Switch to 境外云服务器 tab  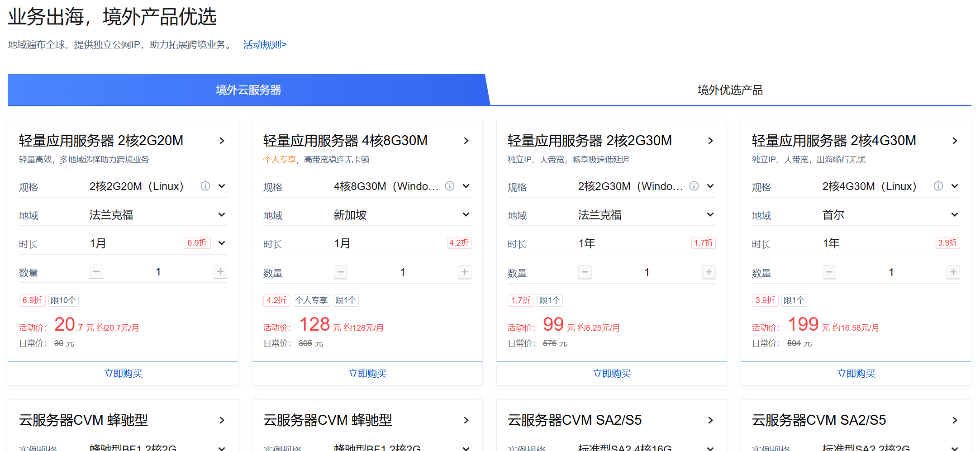[x=248, y=90]
